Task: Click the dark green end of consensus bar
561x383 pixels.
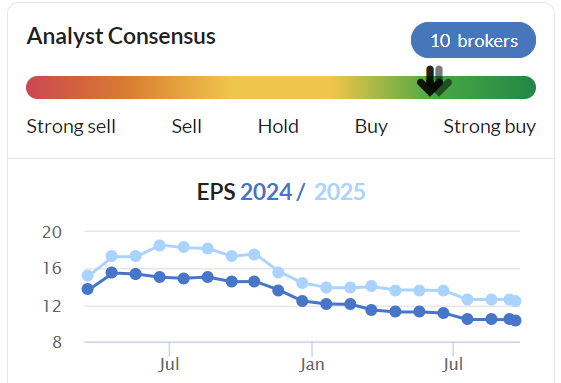Action: pos(525,87)
